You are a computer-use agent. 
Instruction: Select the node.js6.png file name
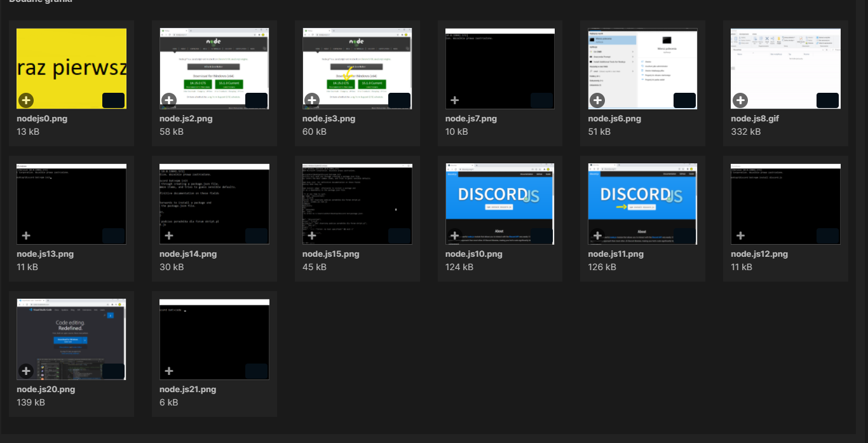pos(614,119)
